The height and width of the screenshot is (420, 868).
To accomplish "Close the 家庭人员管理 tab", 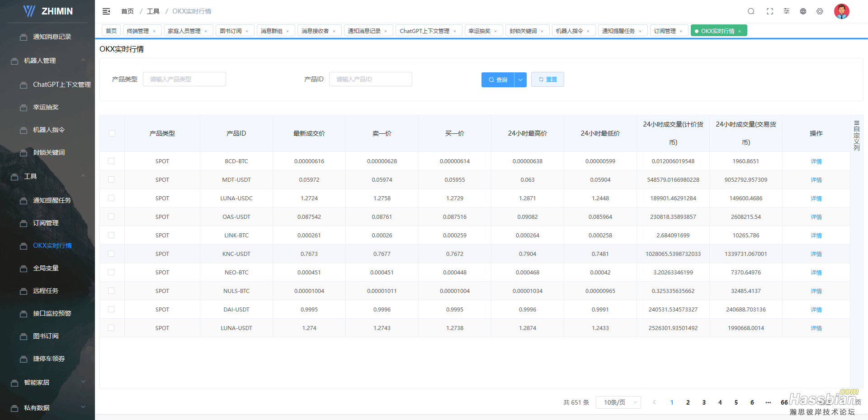I will tap(206, 31).
